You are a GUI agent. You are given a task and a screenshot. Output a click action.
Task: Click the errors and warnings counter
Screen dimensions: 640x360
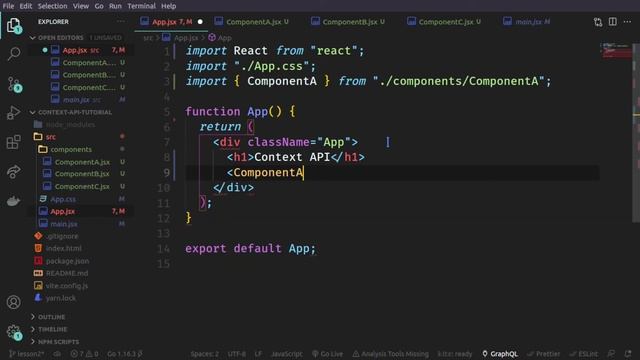[84, 354]
